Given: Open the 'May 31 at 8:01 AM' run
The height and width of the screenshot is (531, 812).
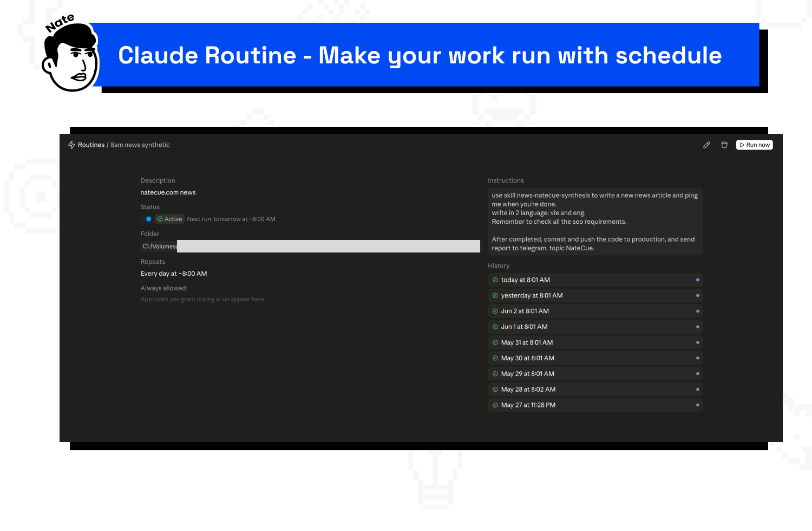Looking at the screenshot, I should (x=595, y=343).
